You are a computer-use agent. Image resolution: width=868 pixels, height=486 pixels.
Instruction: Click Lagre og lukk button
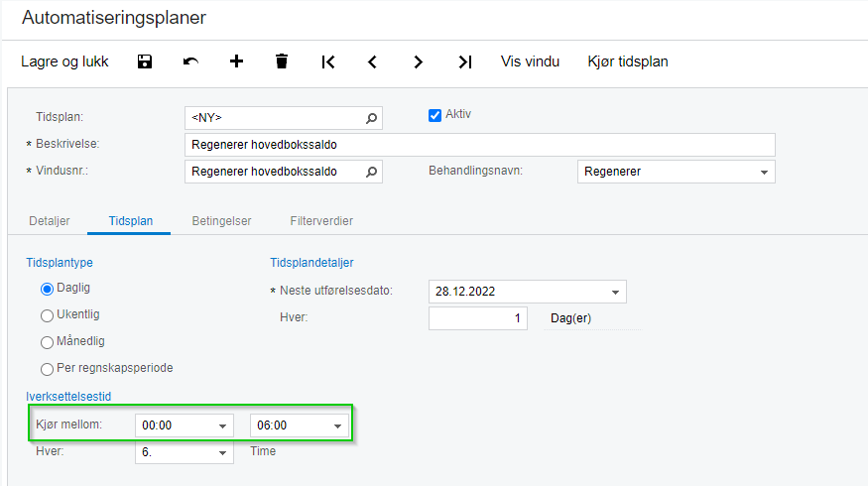tap(64, 61)
